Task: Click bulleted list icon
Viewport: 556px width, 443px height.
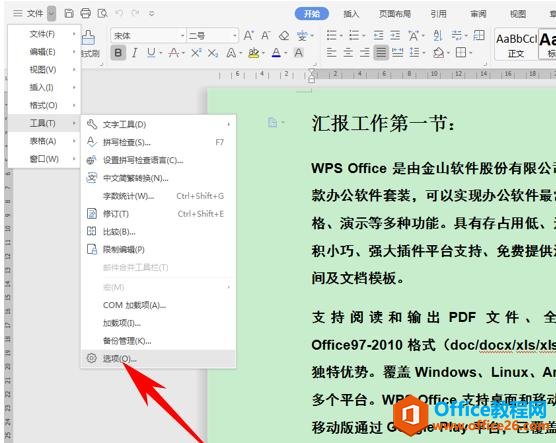Action: coord(332,35)
